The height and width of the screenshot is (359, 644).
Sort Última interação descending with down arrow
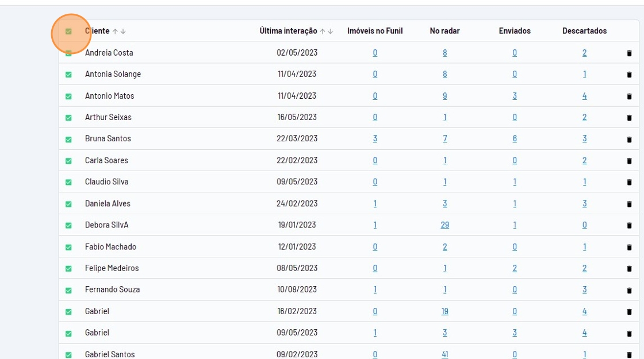[331, 32]
